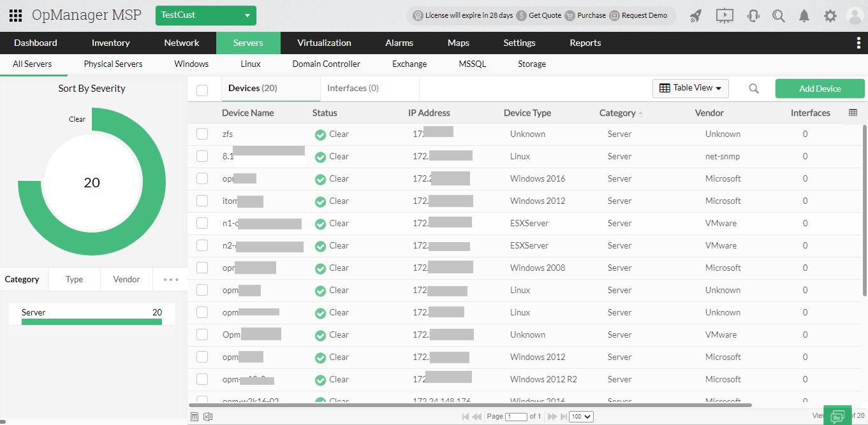Click the horizontal table scrollbar
This screenshot has height=425, width=868.
470,405
